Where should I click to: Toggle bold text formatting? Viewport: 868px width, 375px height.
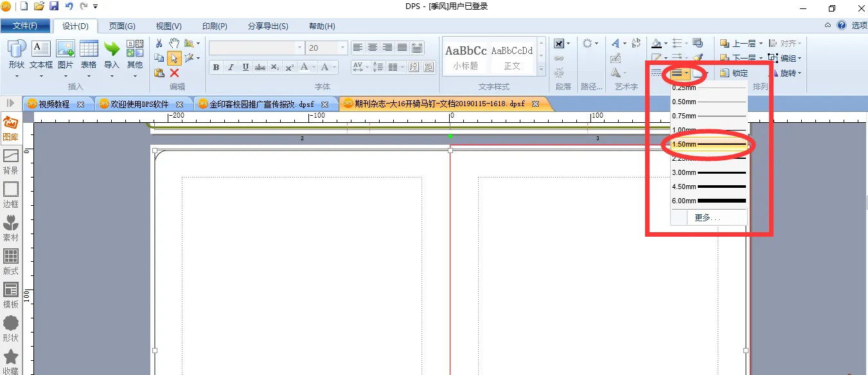pos(216,68)
